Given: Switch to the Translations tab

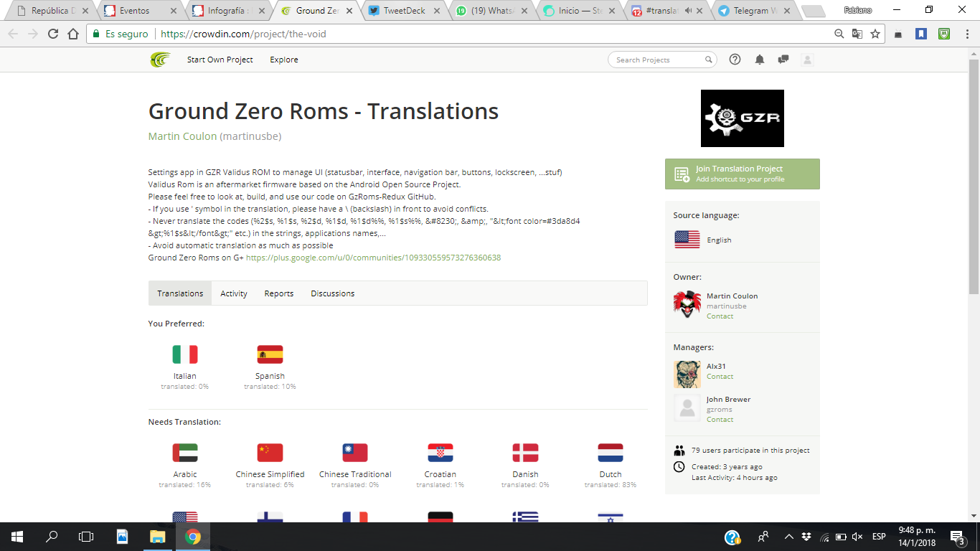Looking at the screenshot, I should tap(180, 293).
